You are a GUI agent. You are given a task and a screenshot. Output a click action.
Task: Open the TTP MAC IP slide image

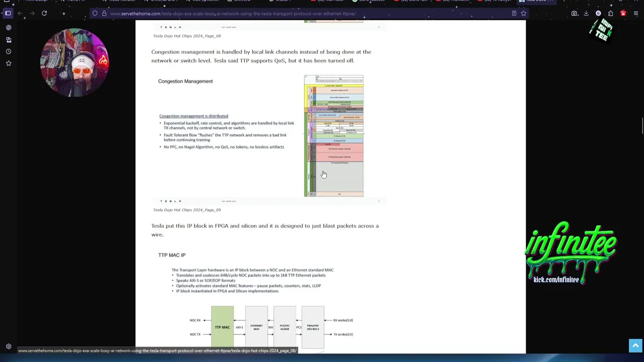tap(269, 299)
